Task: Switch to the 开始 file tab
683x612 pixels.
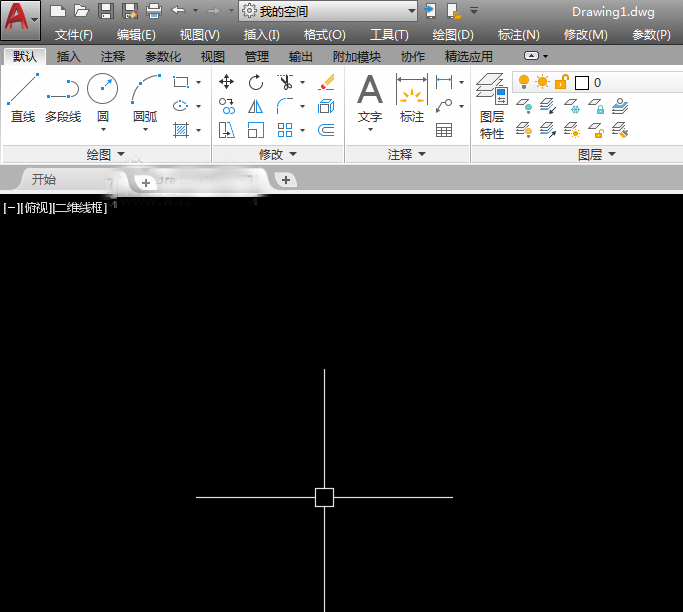Action: click(44, 179)
